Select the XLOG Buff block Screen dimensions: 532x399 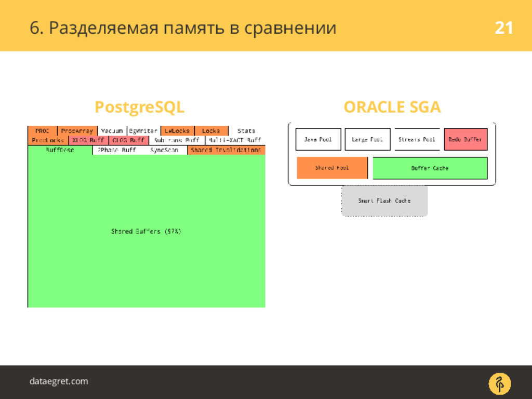pos(88,140)
